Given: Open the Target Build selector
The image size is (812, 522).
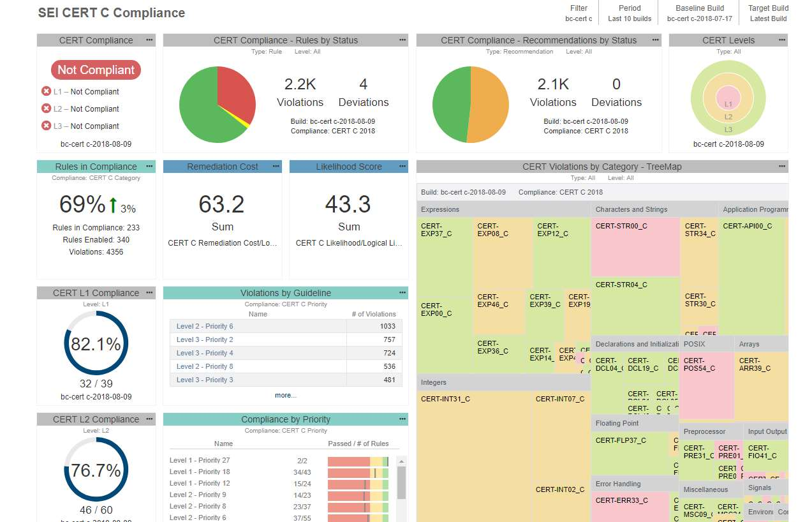Looking at the screenshot, I should pos(768,13).
